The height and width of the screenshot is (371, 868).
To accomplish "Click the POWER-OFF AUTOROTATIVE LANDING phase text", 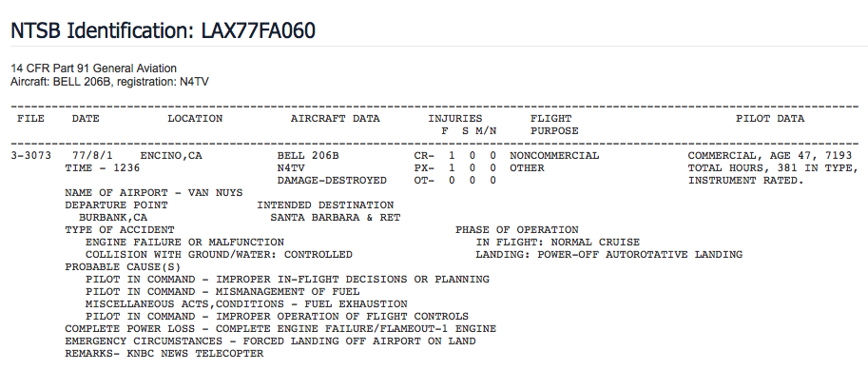I will click(x=640, y=255).
